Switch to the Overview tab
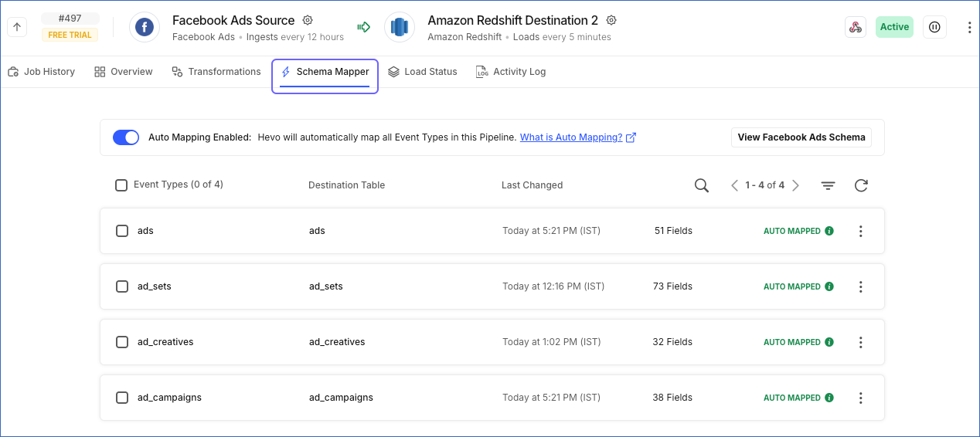Screen dimensions: 980x437 click(x=124, y=72)
